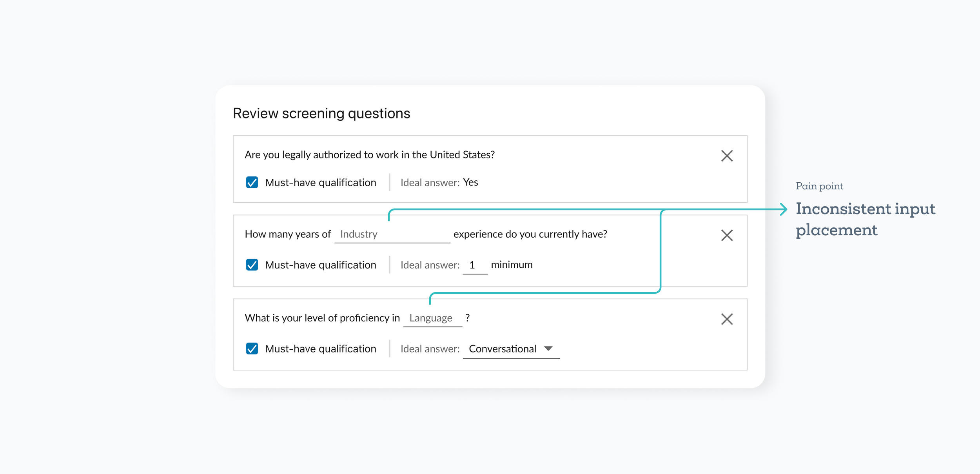Click Ideal answer label in experience question

click(430, 265)
